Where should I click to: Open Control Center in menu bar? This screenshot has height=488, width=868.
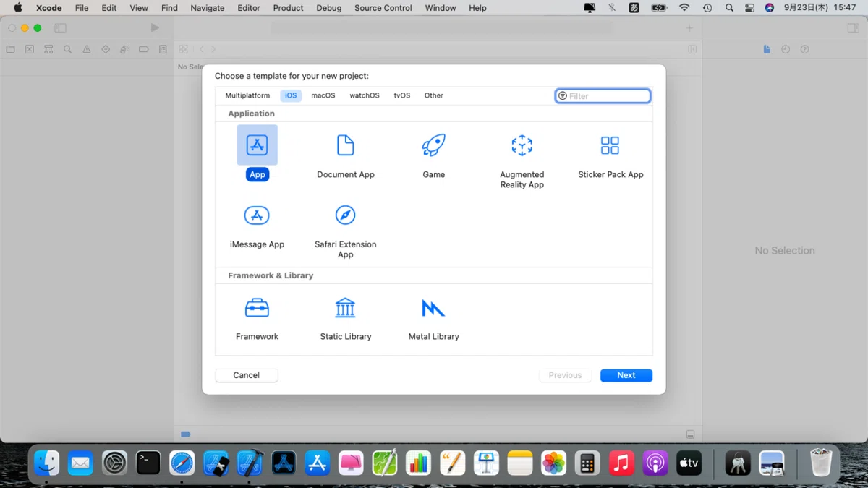click(749, 8)
